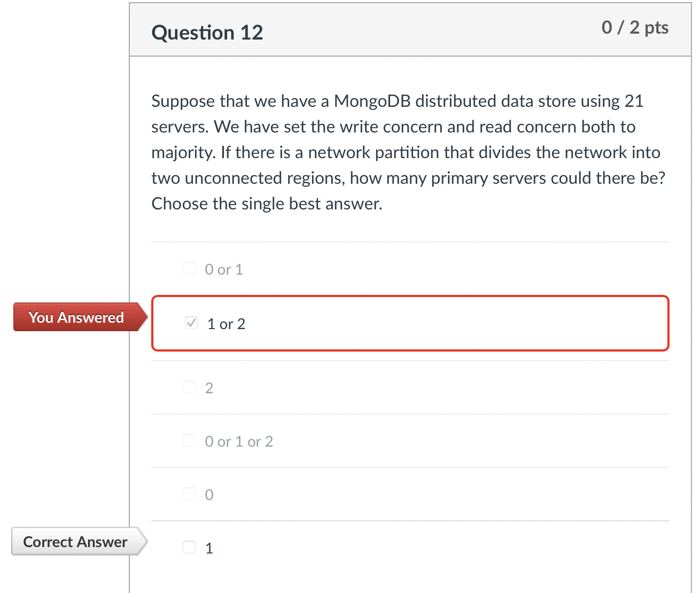Click the answer text '2'
The width and height of the screenshot is (700, 593).
click(209, 388)
